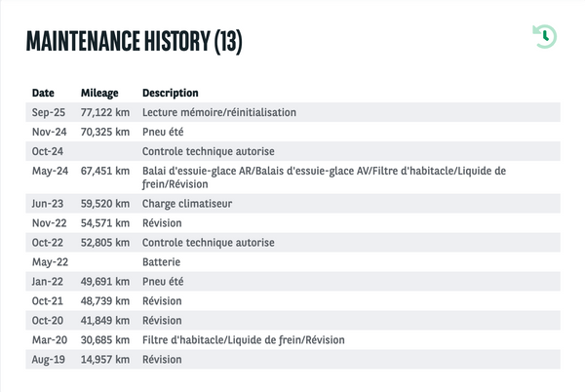Select the Sep-25 Lecture mémoire/réinitialisation row
This screenshot has height=392, width=585.
292,112
